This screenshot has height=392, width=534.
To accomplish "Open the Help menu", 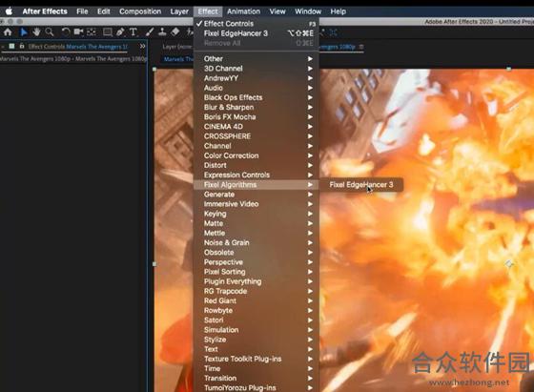I will click(x=339, y=11).
